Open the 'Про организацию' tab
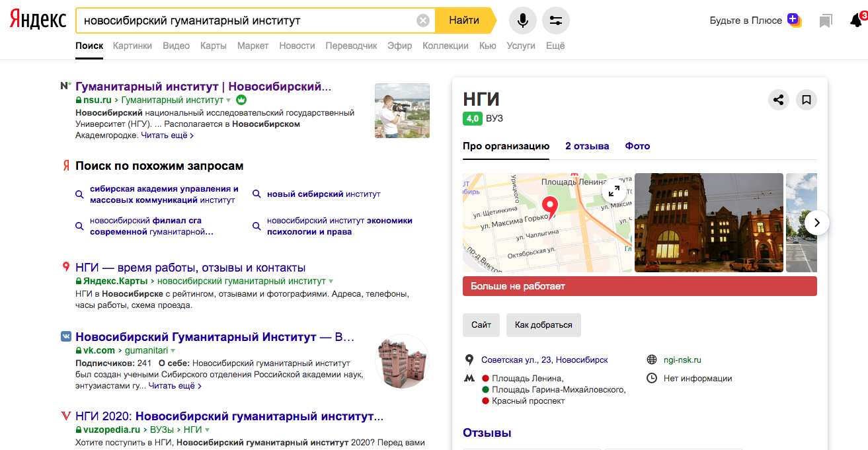Viewport: 868px width, 450px height. (506, 146)
